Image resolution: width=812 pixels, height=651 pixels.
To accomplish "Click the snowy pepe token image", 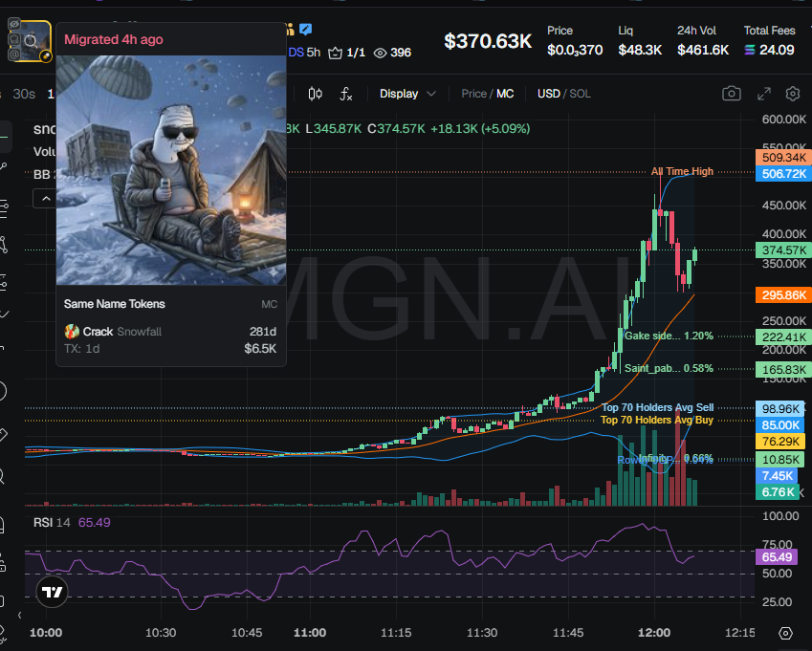I will [171, 170].
